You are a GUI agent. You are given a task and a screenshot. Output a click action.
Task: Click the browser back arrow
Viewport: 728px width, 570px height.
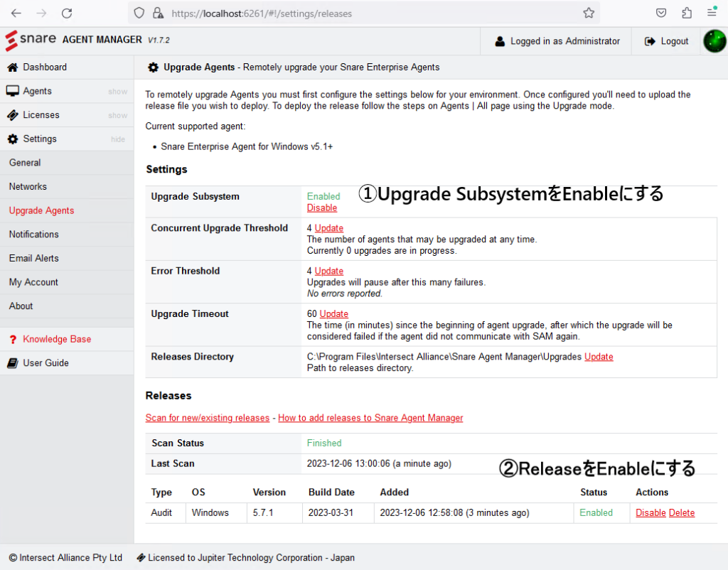point(16,13)
